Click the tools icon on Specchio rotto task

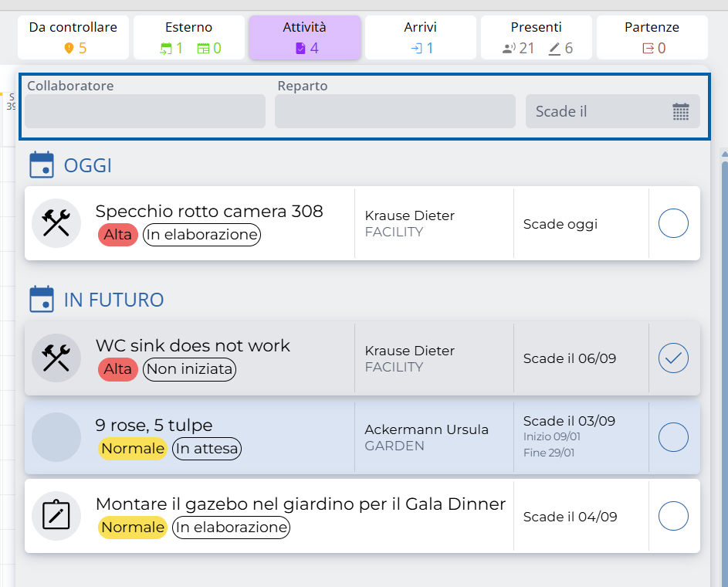point(56,223)
